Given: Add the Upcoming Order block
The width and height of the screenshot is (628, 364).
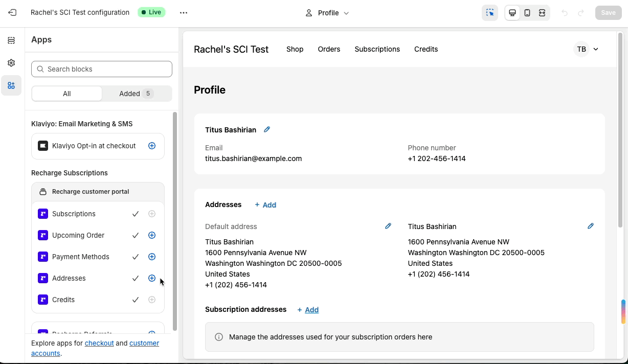Looking at the screenshot, I should (x=152, y=235).
